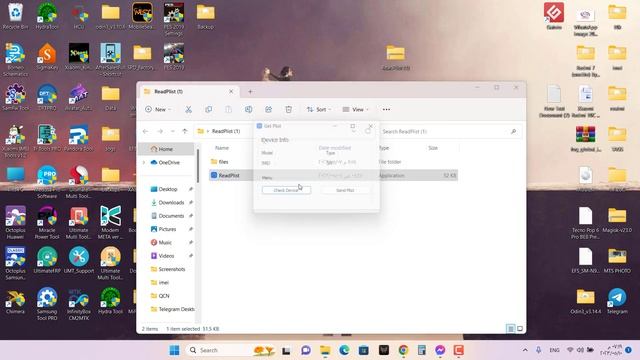Switch to large icons view in Explorer
The image size is (640, 360).
click(520, 329)
